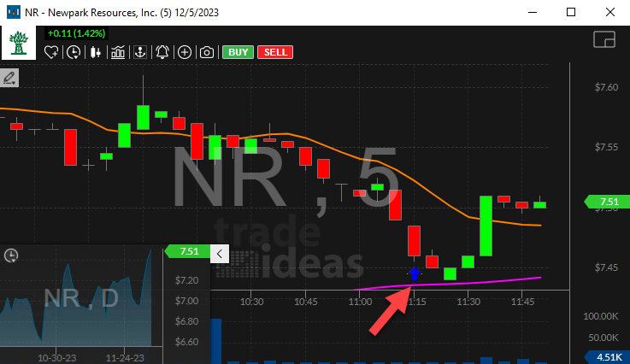Click the 11-24-23 date label
630x364 pixels.
tap(125, 358)
